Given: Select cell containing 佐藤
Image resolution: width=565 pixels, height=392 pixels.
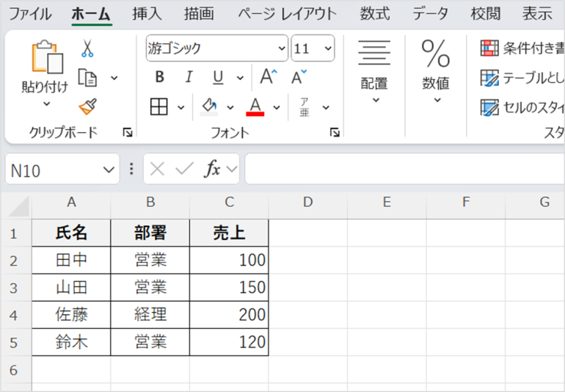Looking at the screenshot, I should tap(71, 315).
